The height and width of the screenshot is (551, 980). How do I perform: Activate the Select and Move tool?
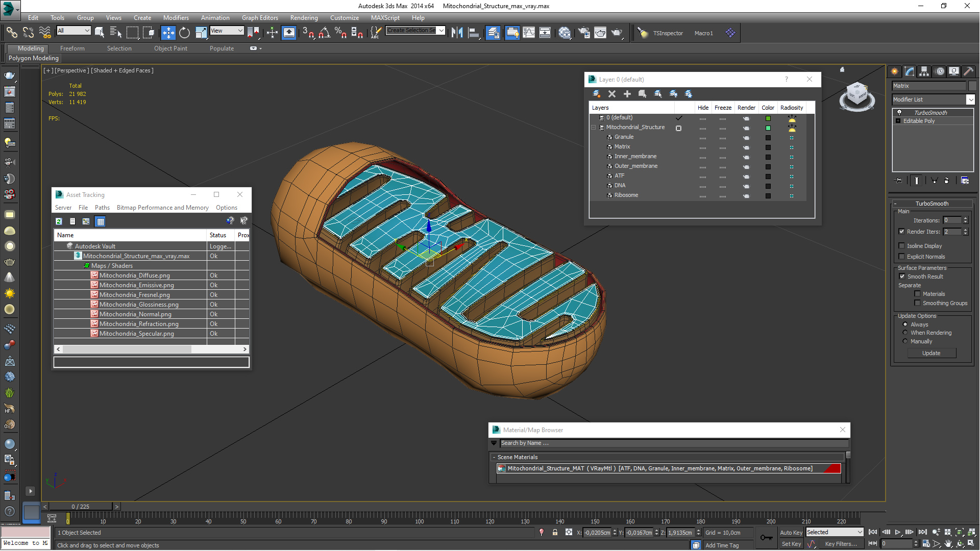pos(168,33)
